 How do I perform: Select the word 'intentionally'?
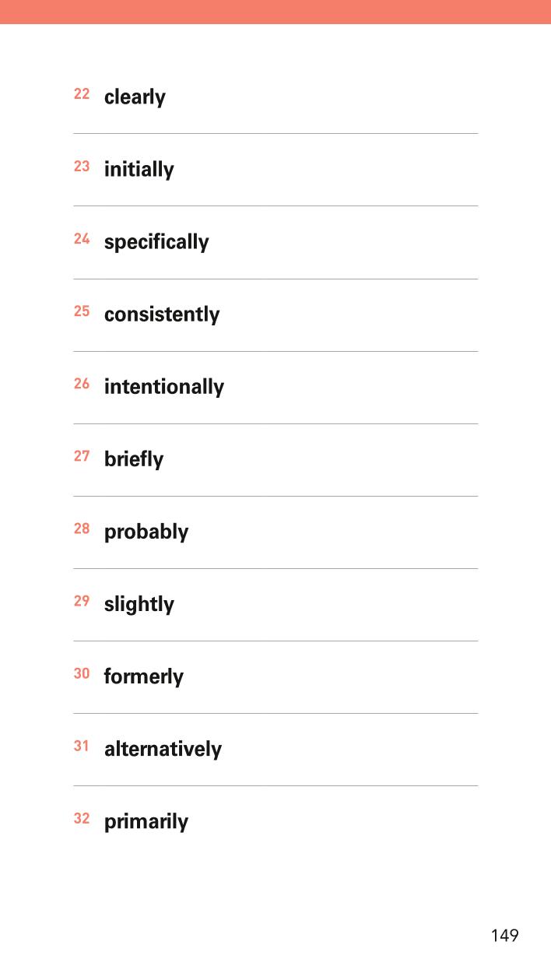coord(164,387)
